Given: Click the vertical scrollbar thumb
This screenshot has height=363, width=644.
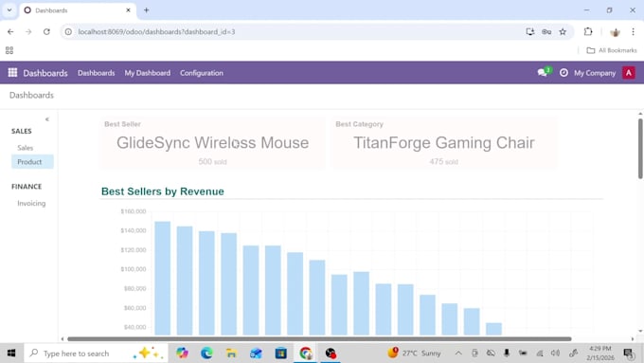Looking at the screenshot, I should pos(640,149).
